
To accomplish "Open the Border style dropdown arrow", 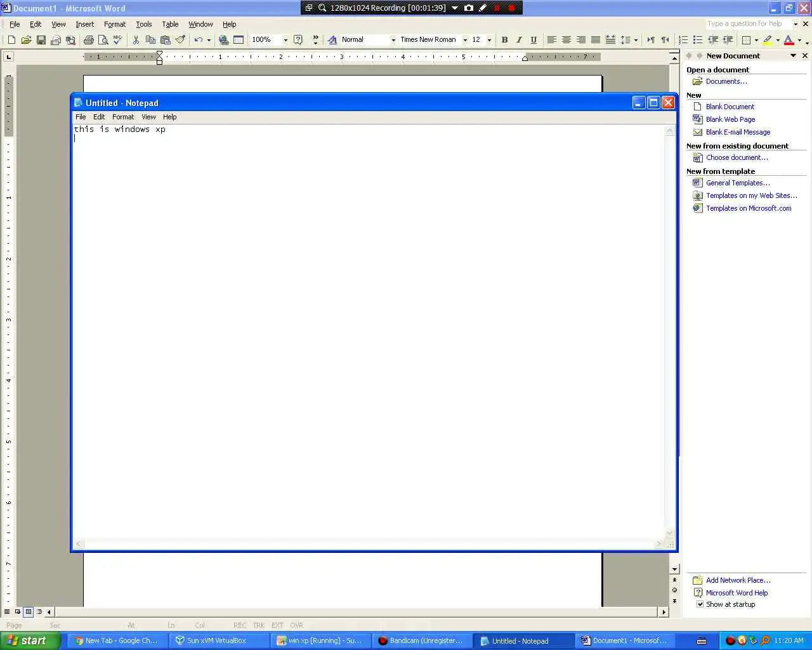I will click(756, 39).
